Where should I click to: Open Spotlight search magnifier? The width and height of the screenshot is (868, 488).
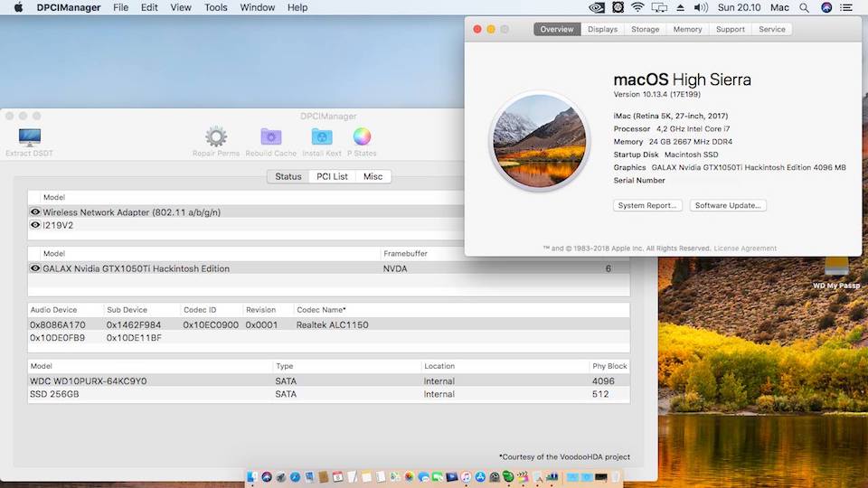click(804, 8)
